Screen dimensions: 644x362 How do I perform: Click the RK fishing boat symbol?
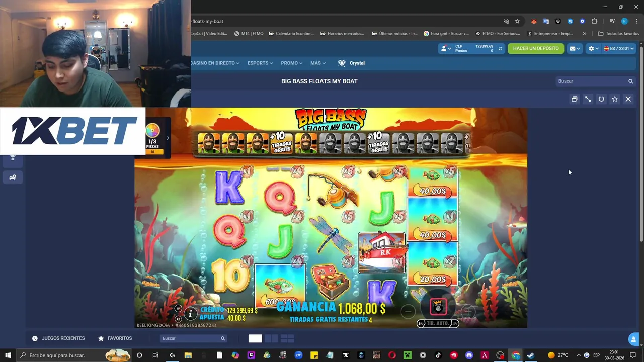pos(382,253)
